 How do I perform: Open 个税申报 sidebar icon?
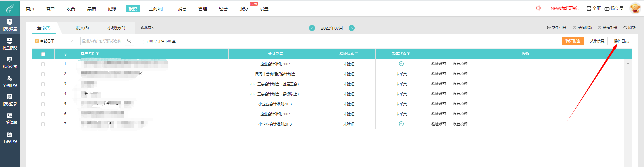[10, 81]
